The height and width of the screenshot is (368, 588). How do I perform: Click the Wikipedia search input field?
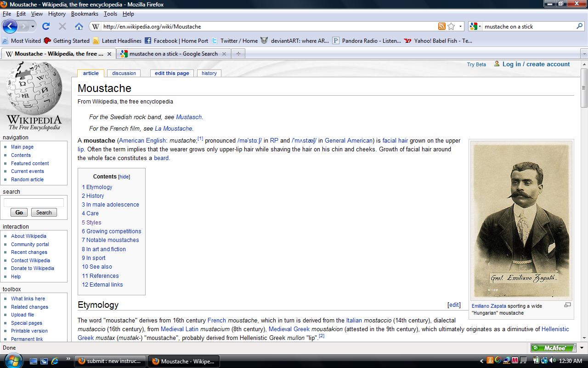coord(34,203)
